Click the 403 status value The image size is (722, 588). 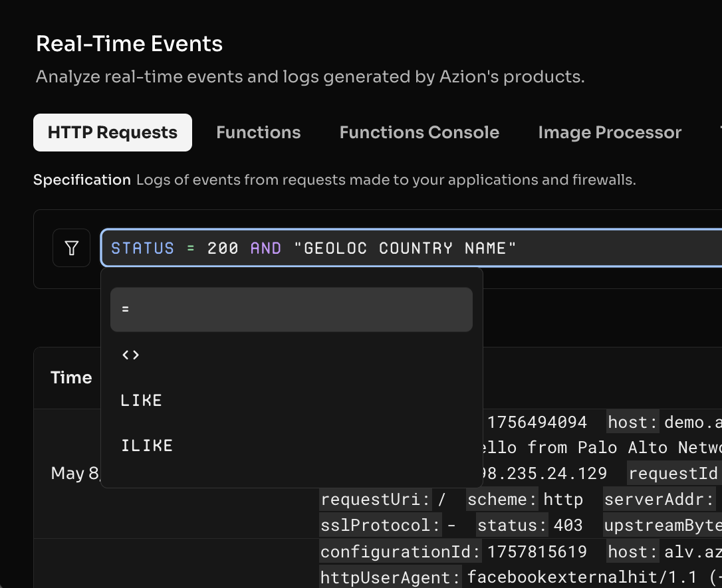(x=568, y=525)
